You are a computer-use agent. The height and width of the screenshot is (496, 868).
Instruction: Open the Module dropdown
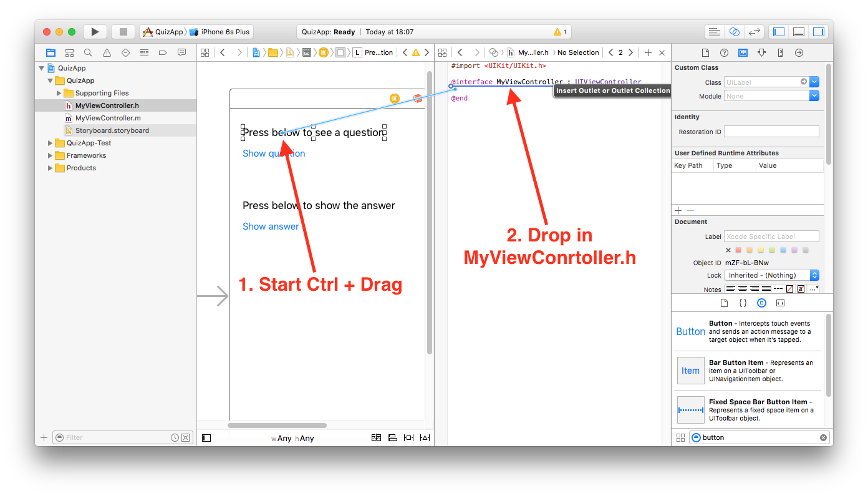coord(814,96)
